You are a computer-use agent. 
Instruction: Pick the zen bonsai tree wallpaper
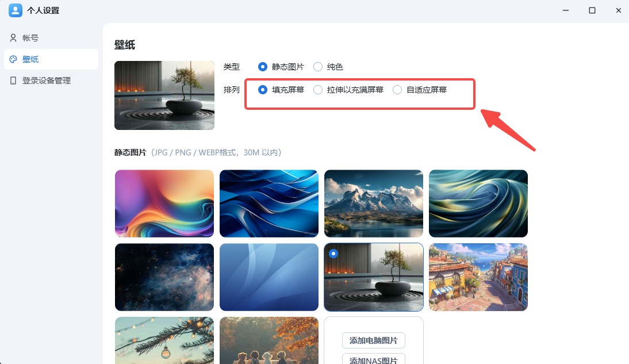tap(374, 277)
